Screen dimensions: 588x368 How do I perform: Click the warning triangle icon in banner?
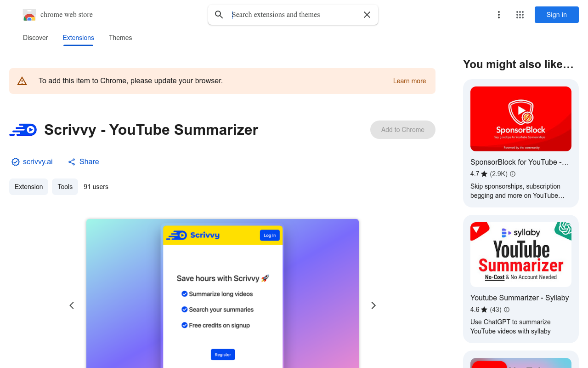[22, 81]
